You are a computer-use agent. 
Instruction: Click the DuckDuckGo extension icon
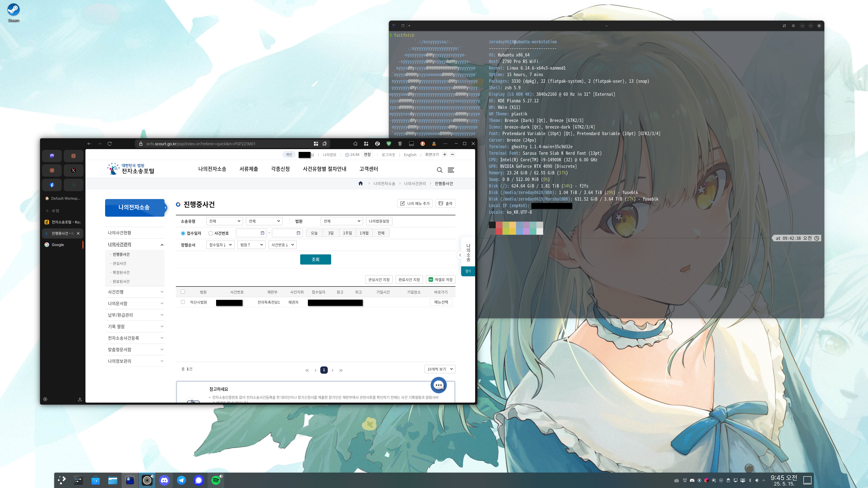(422, 144)
